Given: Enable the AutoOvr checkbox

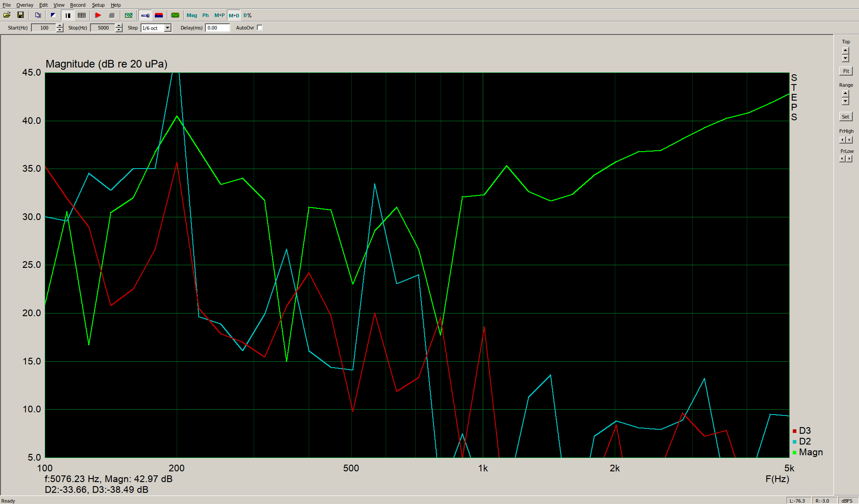Looking at the screenshot, I should coord(260,28).
